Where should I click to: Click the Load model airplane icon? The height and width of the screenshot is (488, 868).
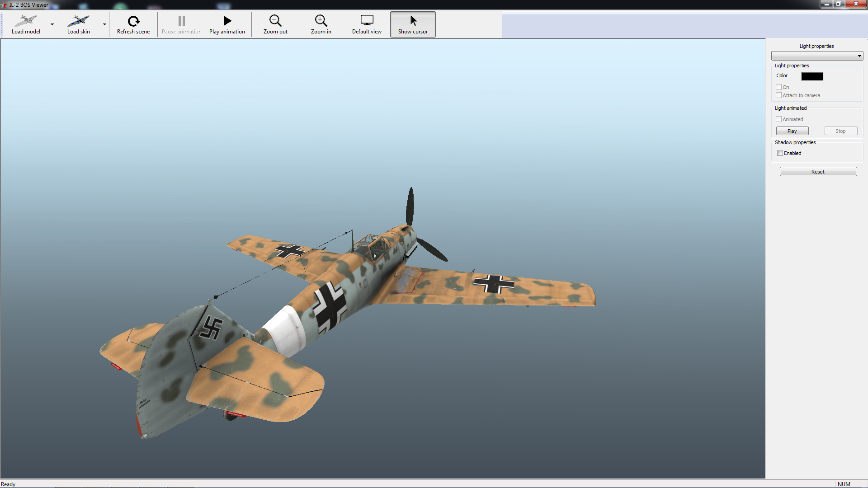pos(26,21)
